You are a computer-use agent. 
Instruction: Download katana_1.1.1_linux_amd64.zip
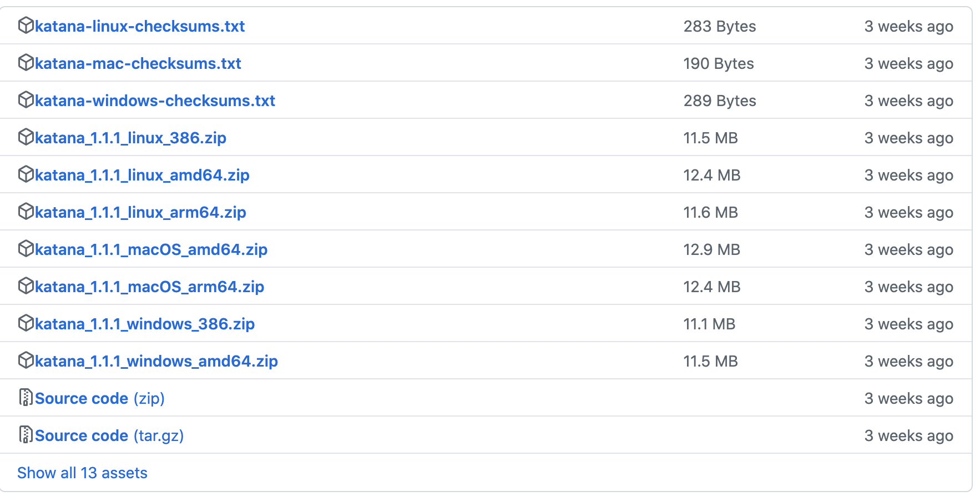[142, 175]
